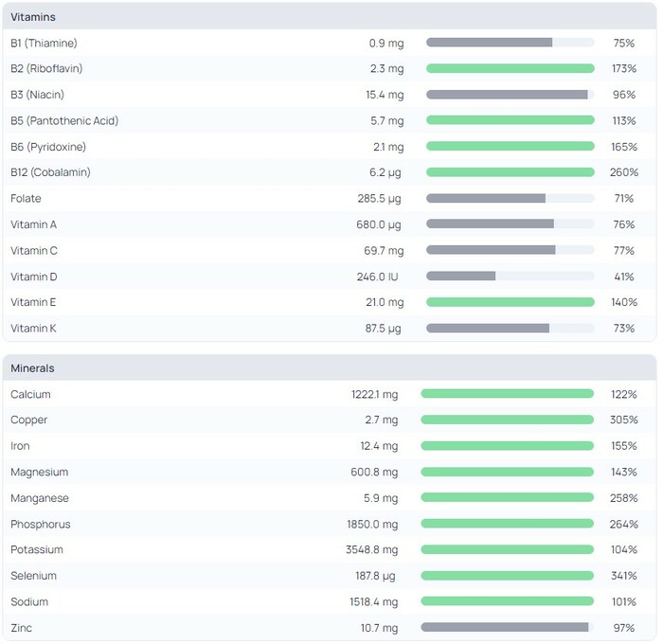Click the Vitamins section header
Image resolution: width=663 pixels, height=644 pixels.
click(33, 17)
